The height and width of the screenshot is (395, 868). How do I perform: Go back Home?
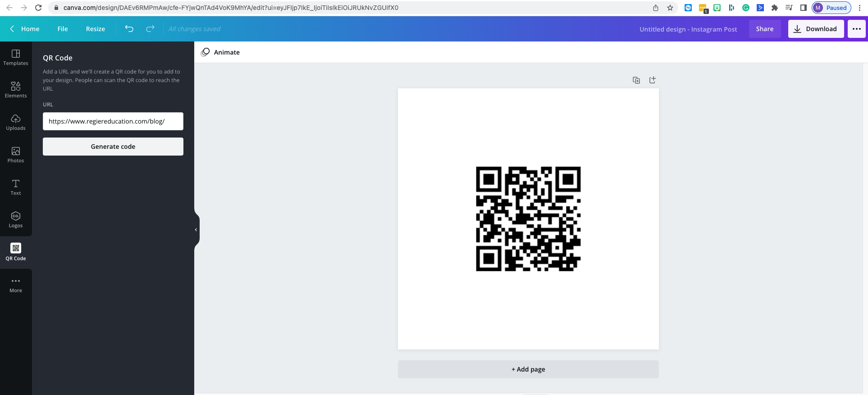click(x=25, y=29)
